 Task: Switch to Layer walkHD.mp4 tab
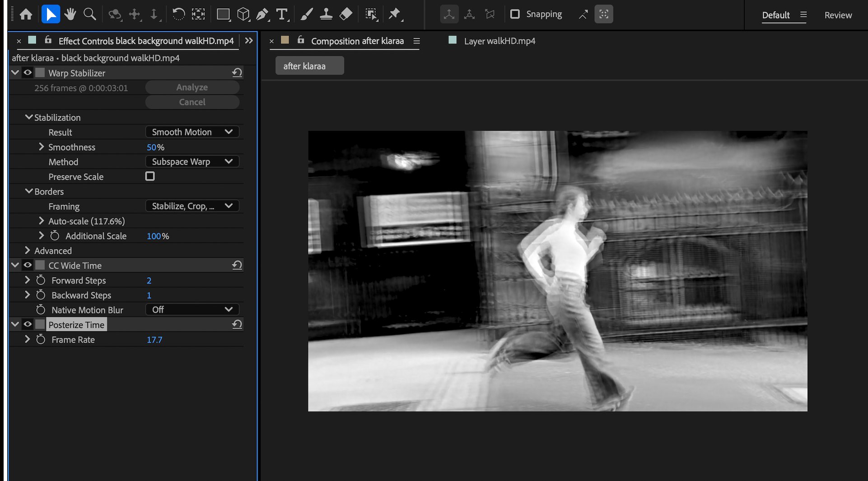click(x=499, y=41)
